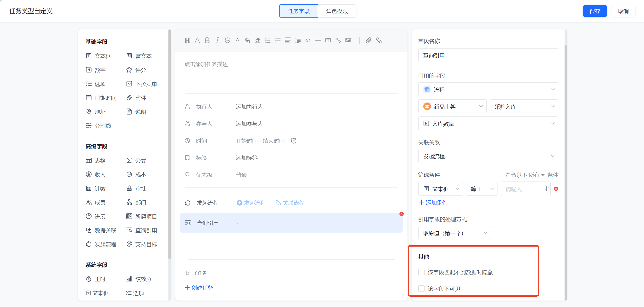
Task: Add the 表格 table field
Action: tap(96, 161)
